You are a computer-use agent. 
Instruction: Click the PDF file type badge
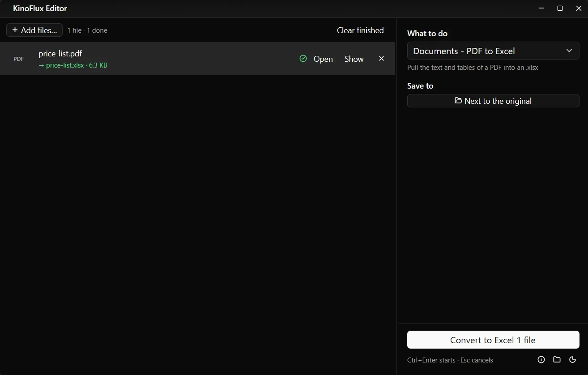point(18,59)
